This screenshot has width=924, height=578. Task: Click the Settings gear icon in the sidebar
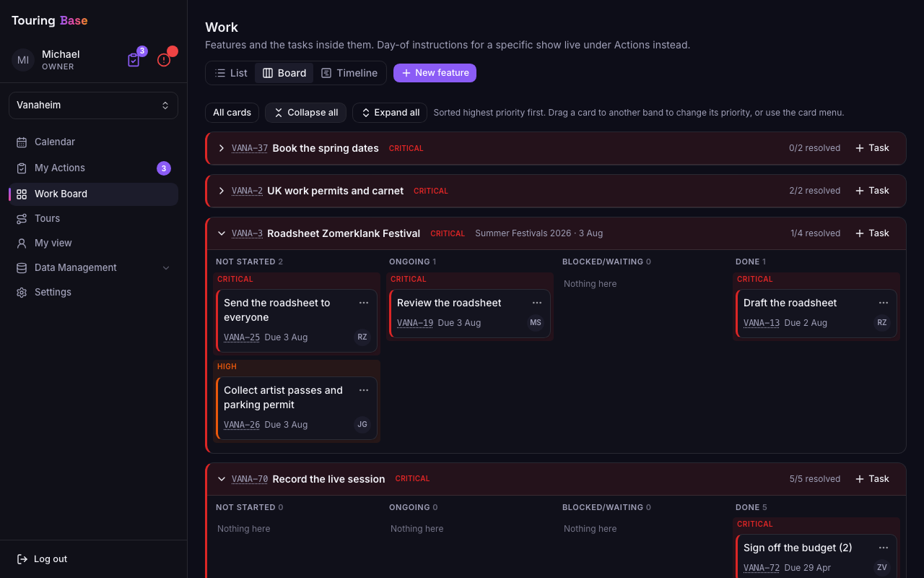(22, 293)
